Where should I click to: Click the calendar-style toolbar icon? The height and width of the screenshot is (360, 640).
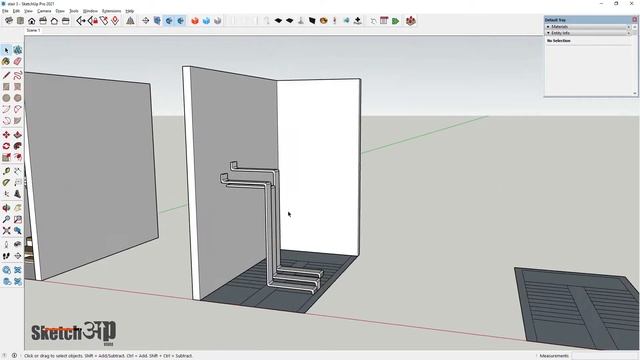384,21
